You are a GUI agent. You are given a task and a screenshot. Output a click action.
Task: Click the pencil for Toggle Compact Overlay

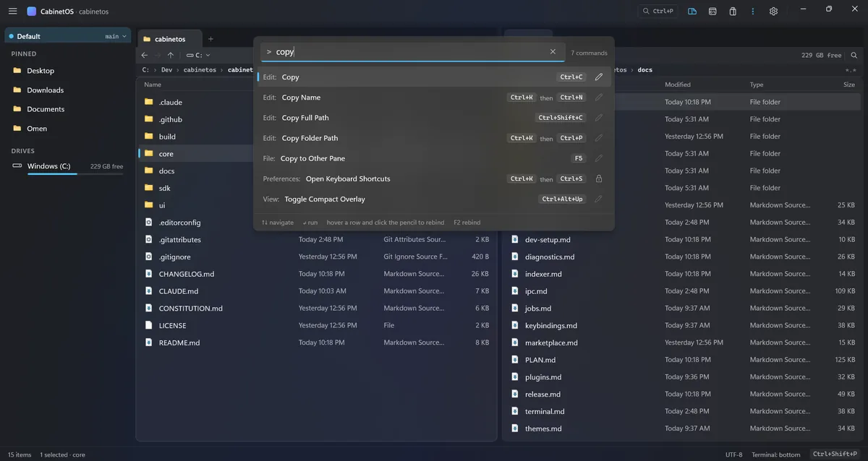[599, 199]
